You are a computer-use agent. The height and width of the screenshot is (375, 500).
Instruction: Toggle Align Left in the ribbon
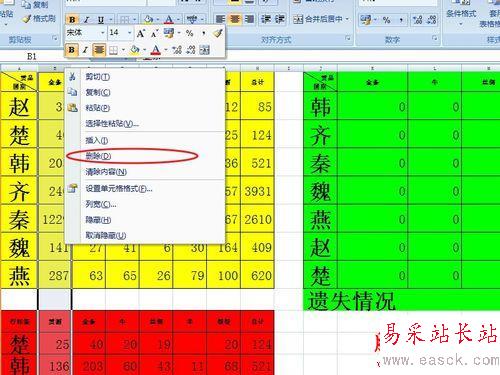[x=220, y=19]
